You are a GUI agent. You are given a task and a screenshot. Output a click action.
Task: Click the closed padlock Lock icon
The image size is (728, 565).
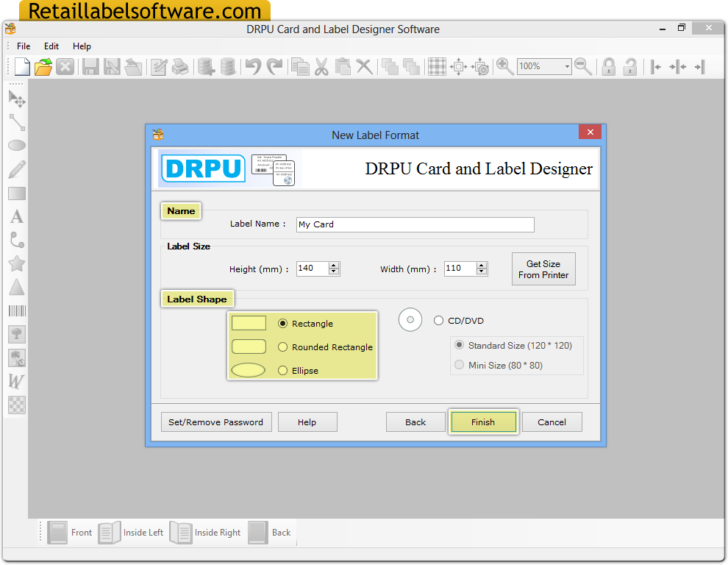click(x=609, y=66)
